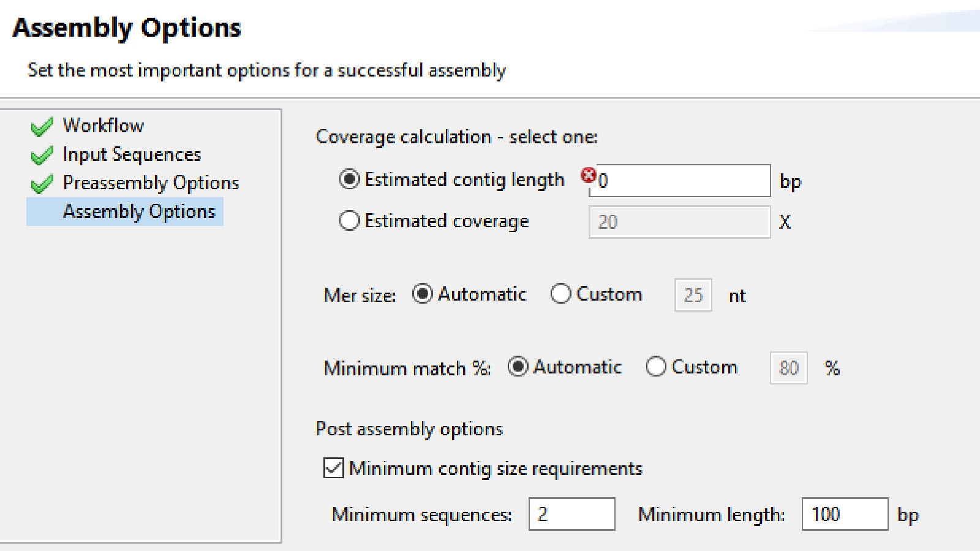980x551 pixels.
Task: Click the Minimum length field showing 100
Action: pyautogui.click(x=844, y=514)
